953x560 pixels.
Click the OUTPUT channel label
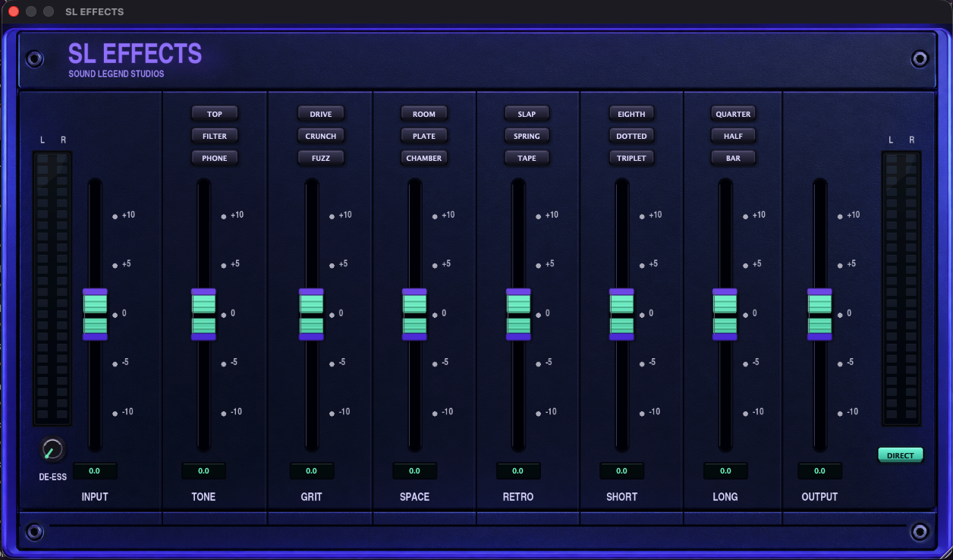tap(819, 497)
